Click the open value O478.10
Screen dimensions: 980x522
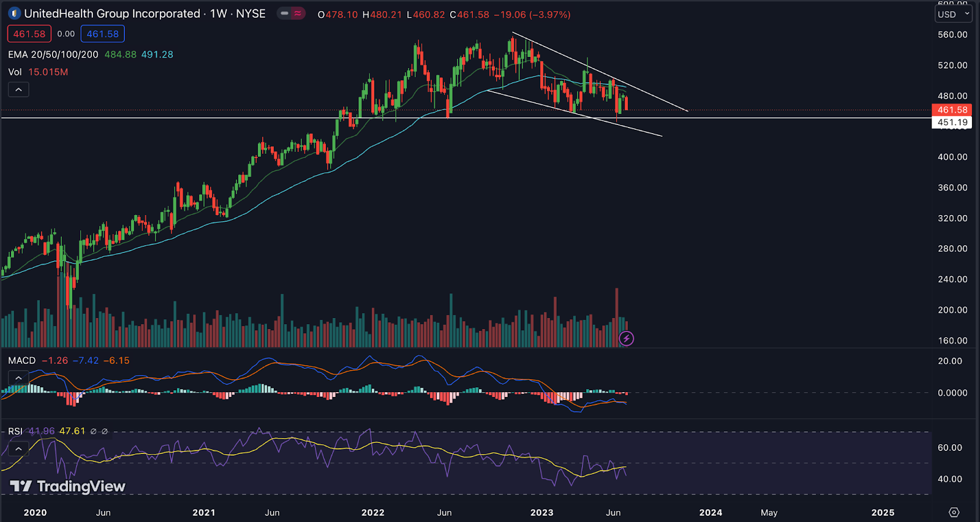tap(337, 14)
